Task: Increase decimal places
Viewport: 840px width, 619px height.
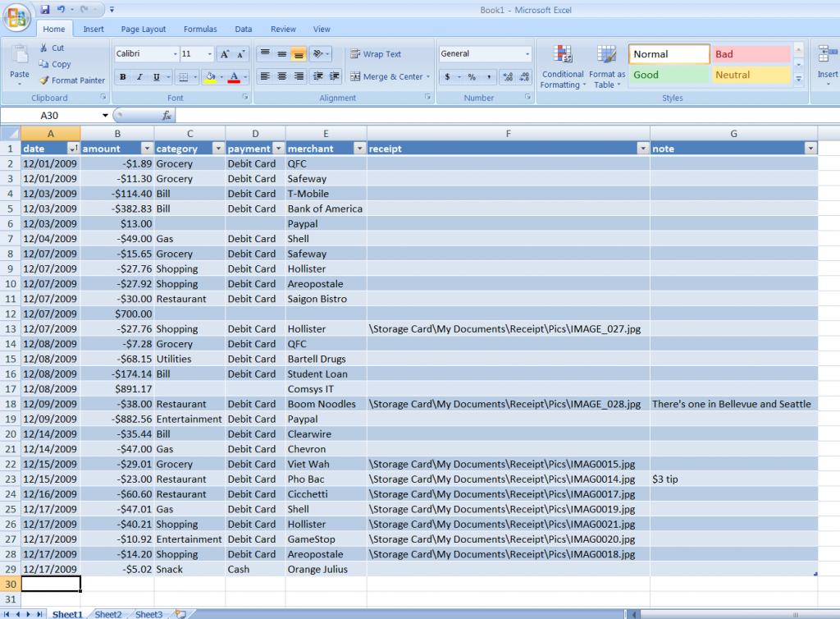Action: click(508, 76)
